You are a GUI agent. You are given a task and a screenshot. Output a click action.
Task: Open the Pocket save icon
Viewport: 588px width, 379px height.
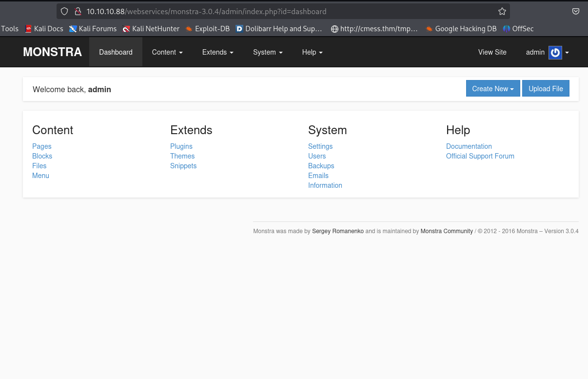(x=576, y=11)
